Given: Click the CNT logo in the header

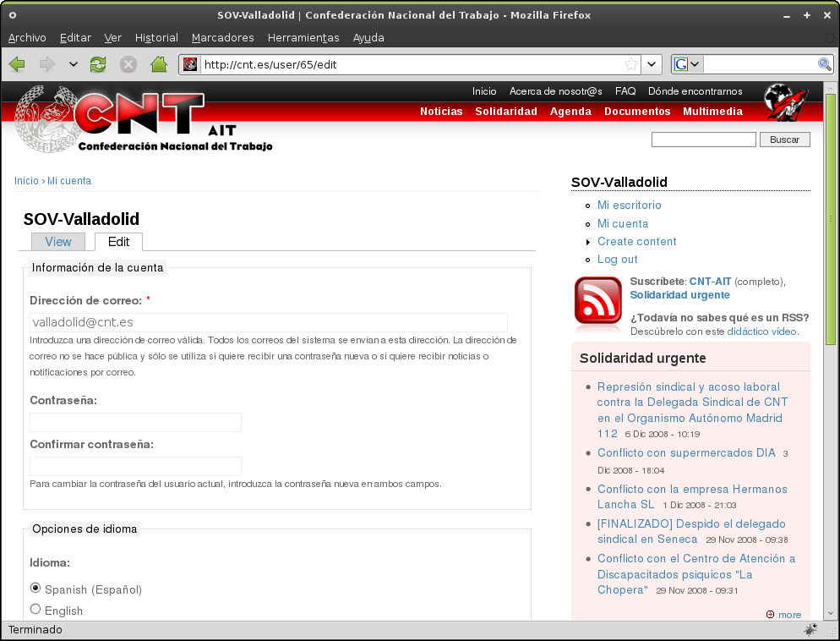Looking at the screenshot, I should [144, 119].
